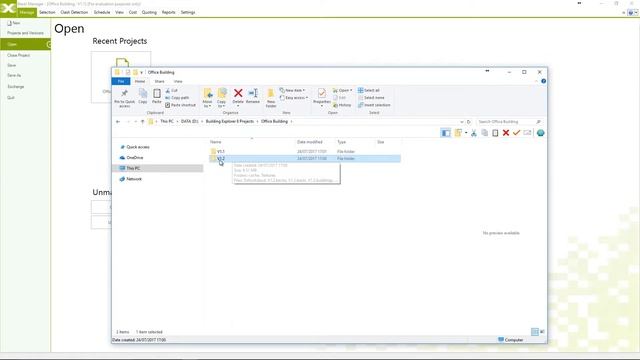640x360 pixels.
Task: Click Invert selection in ribbon
Action: click(374, 105)
